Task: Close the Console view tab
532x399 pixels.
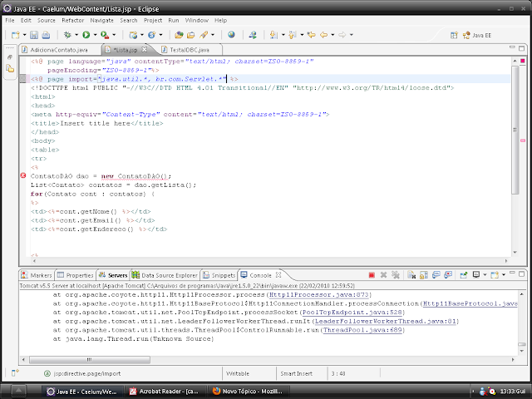Action: click(278, 275)
